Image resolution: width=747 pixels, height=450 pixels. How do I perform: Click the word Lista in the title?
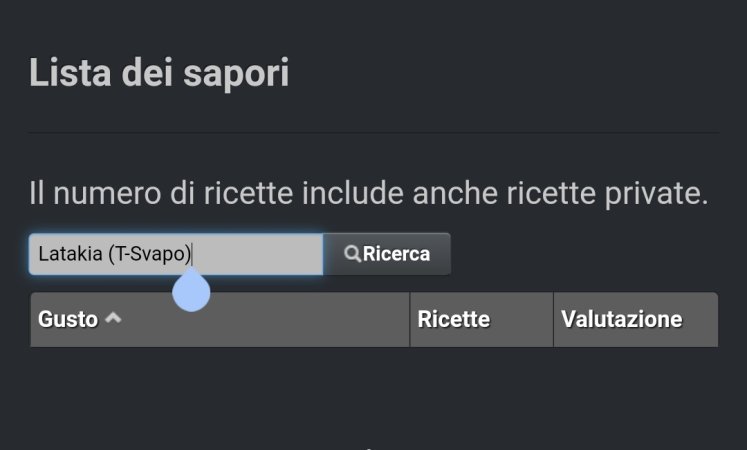(70, 72)
